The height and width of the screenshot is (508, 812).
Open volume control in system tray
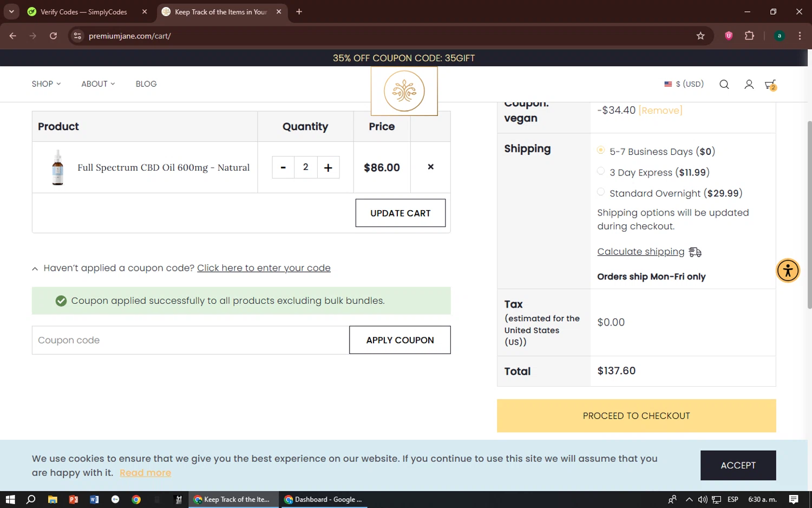703,499
